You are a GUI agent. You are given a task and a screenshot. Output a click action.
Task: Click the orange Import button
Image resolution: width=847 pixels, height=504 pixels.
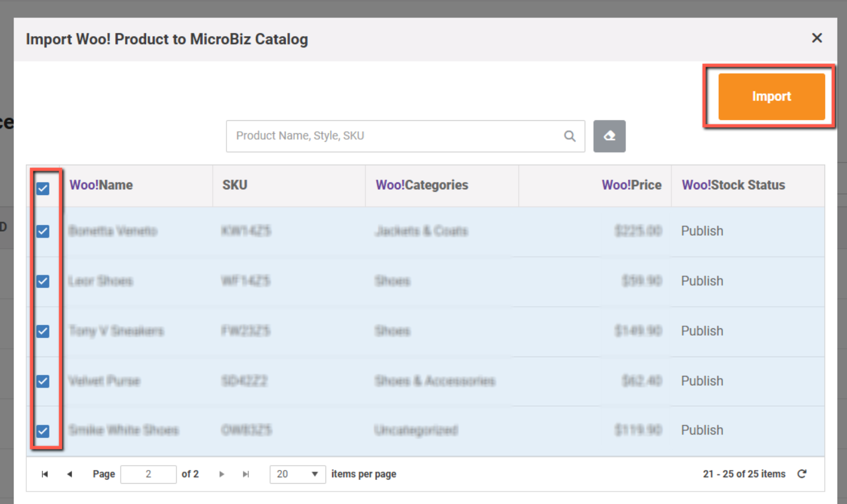click(771, 97)
